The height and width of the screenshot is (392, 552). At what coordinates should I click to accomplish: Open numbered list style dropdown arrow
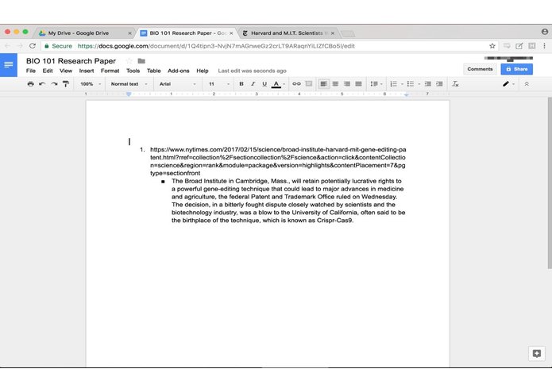[x=402, y=84]
